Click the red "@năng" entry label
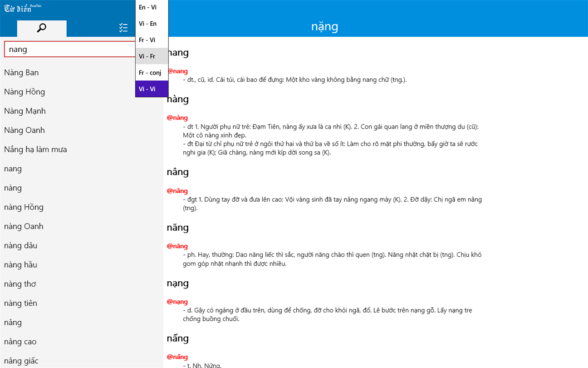588x368 pixels. 177,246
